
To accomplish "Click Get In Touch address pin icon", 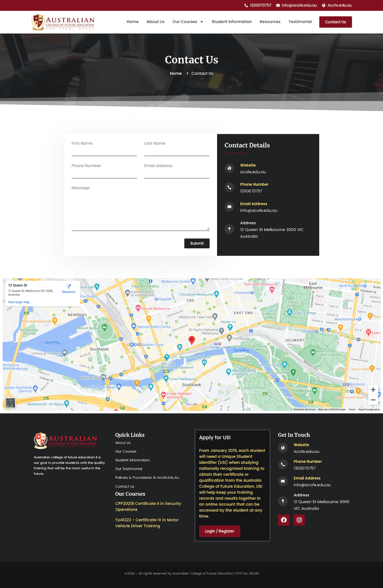I will point(283,501).
